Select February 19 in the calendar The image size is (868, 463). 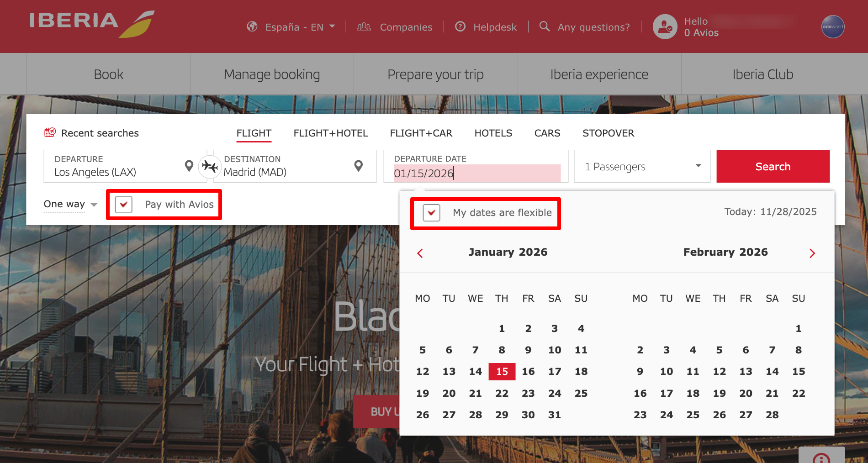click(719, 393)
